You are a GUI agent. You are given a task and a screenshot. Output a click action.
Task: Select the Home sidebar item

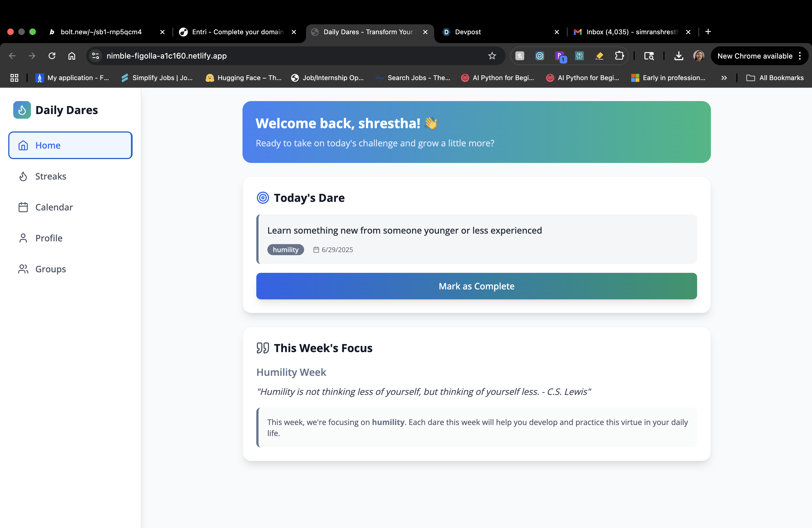coord(70,145)
